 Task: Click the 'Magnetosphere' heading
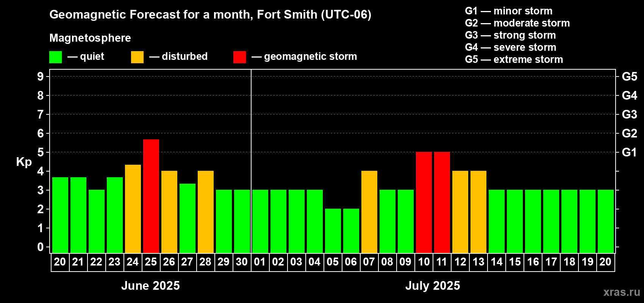point(90,38)
